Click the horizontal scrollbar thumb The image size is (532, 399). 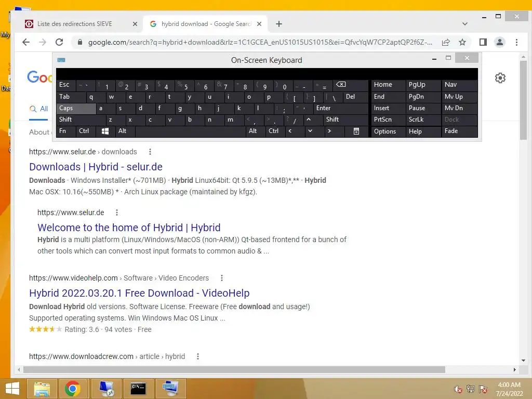[234, 369]
